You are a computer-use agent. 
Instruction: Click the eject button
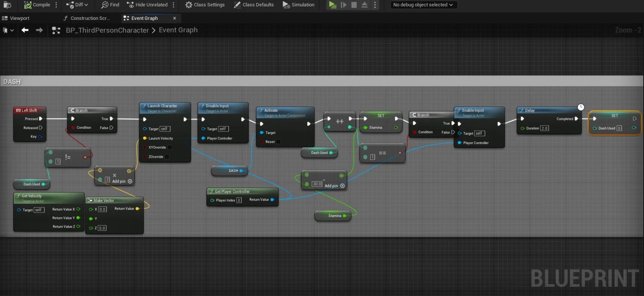(x=364, y=5)
